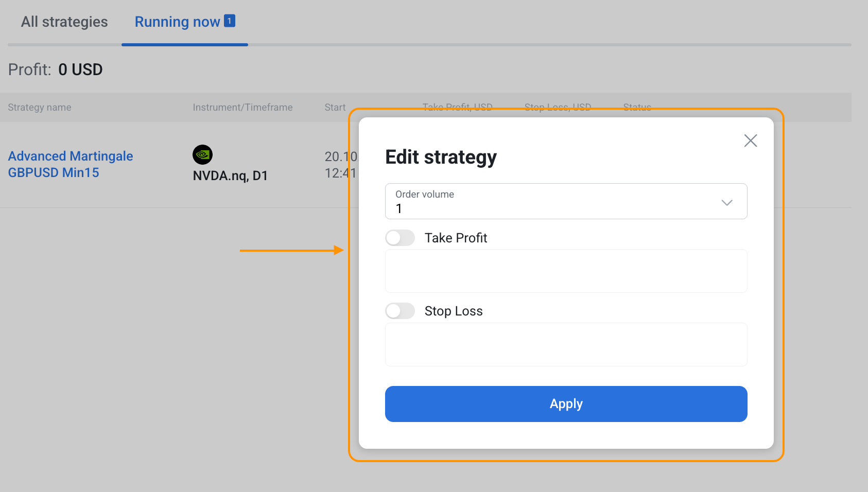This screenshot has width=868, height=492.
Task: Focus the Stop Loss value input field
Action: coord(565,345)
